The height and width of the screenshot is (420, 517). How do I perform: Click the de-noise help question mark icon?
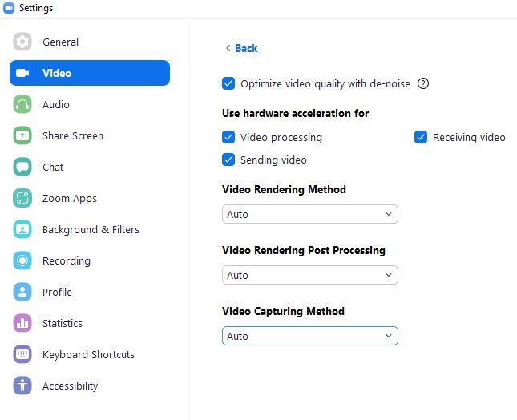tap(423, 83)
